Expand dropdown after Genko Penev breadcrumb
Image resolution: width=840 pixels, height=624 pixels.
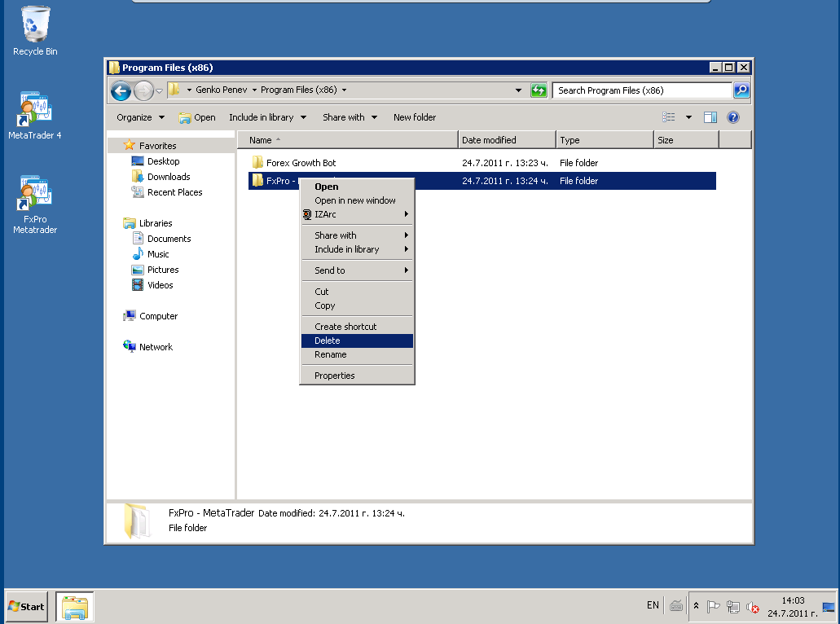tap(254, 90)
